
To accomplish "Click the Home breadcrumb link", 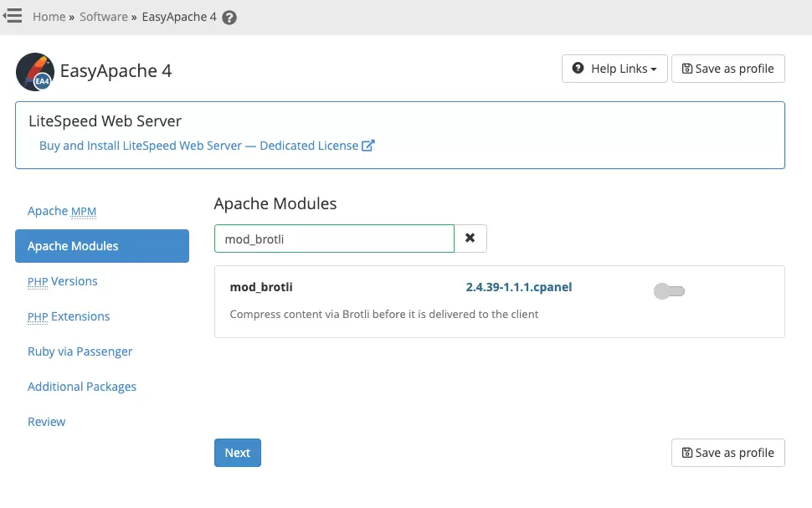I will point(49,17).
